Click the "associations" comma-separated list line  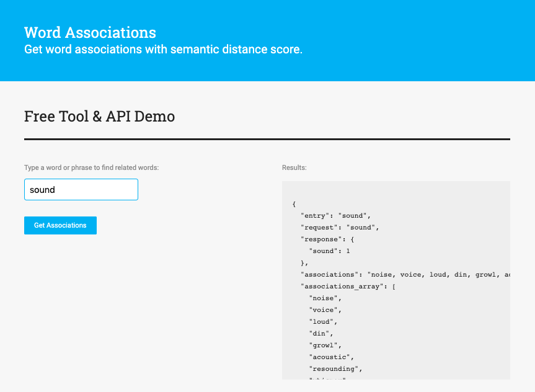(405, 274)
